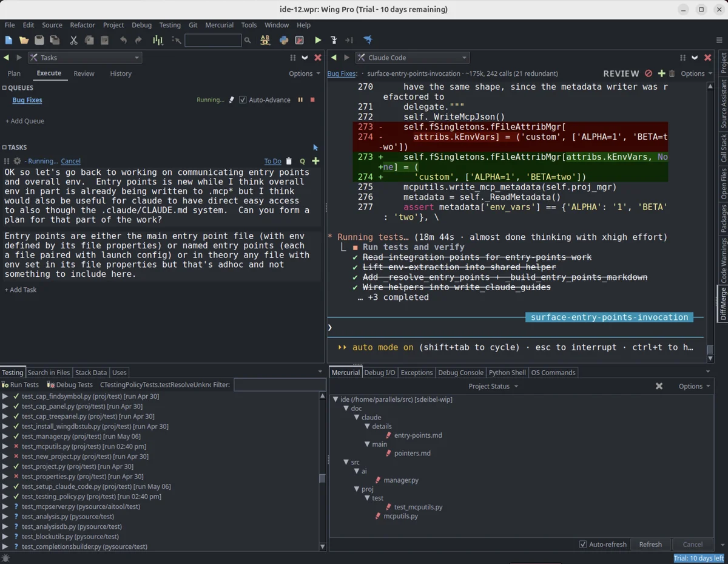Collapse the doc folder in Mercurial tree

click(346, 409)
